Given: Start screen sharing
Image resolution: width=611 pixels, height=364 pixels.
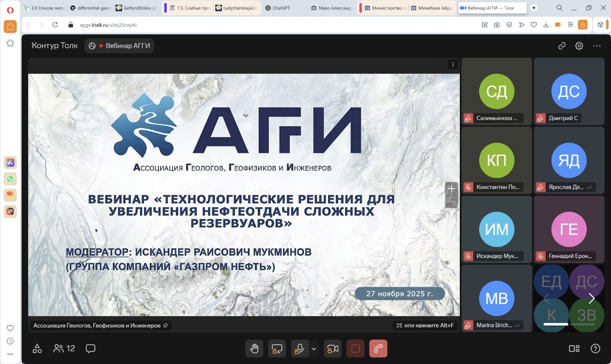Looking at the screenshot, I should click(277, 348).
